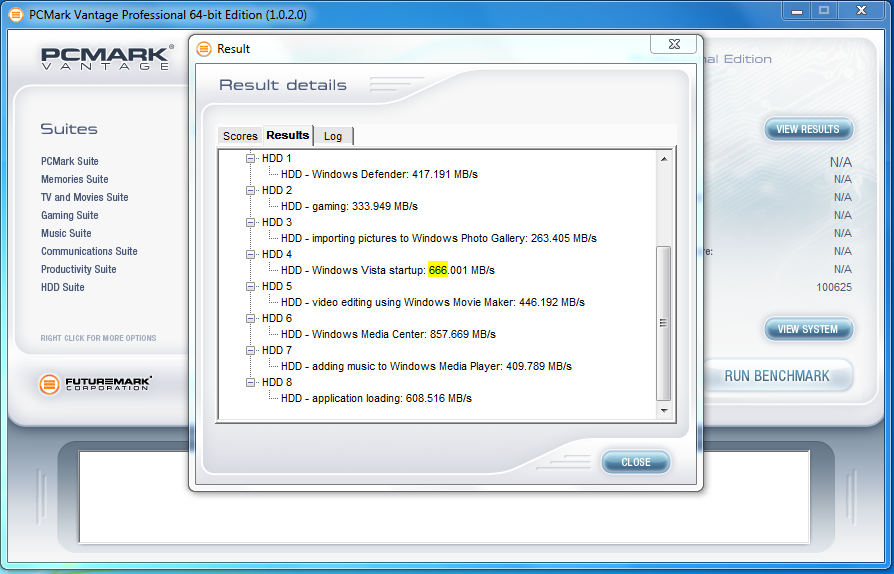Collapse the HDD 8 tree node
The height and width of the screenshot is (574, 894).
click(x=250, y=382)
